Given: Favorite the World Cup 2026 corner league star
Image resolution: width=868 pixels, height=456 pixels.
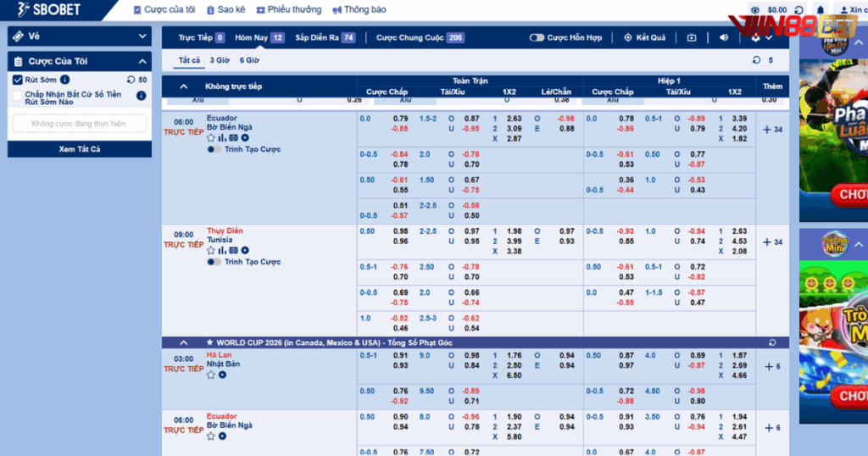Looking at the screenshot, I should [209, 342].
